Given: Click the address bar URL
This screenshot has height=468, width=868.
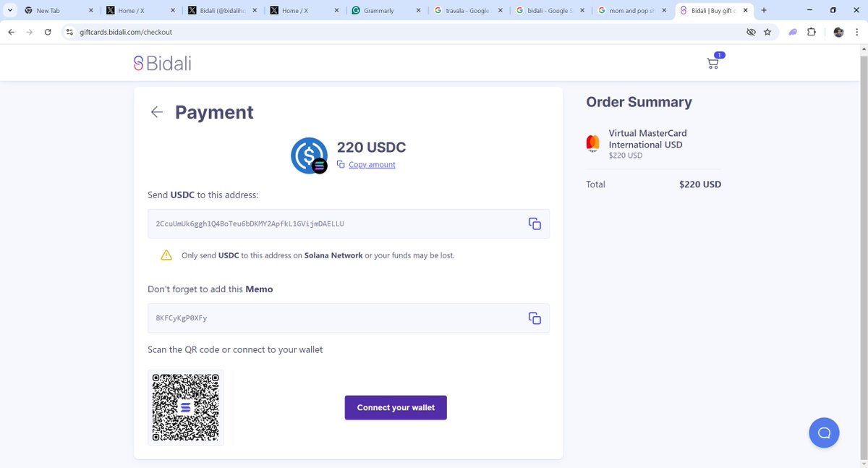Looking at the screenshot, I should point(126,32).
